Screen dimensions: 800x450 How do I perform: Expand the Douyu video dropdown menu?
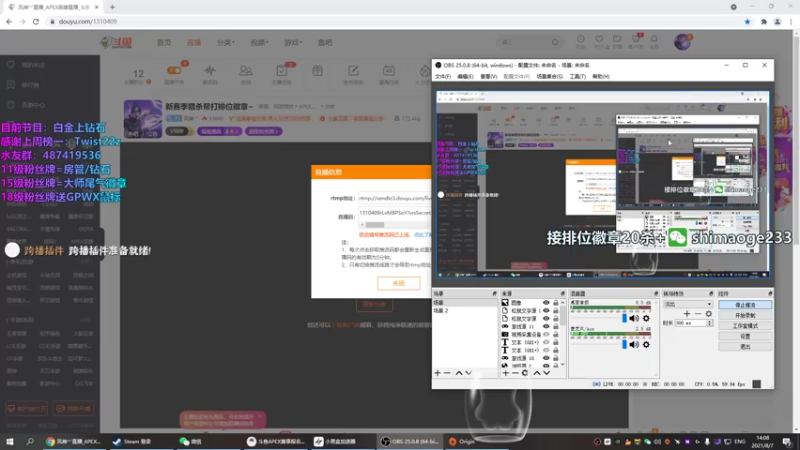[x=259, y=42]
